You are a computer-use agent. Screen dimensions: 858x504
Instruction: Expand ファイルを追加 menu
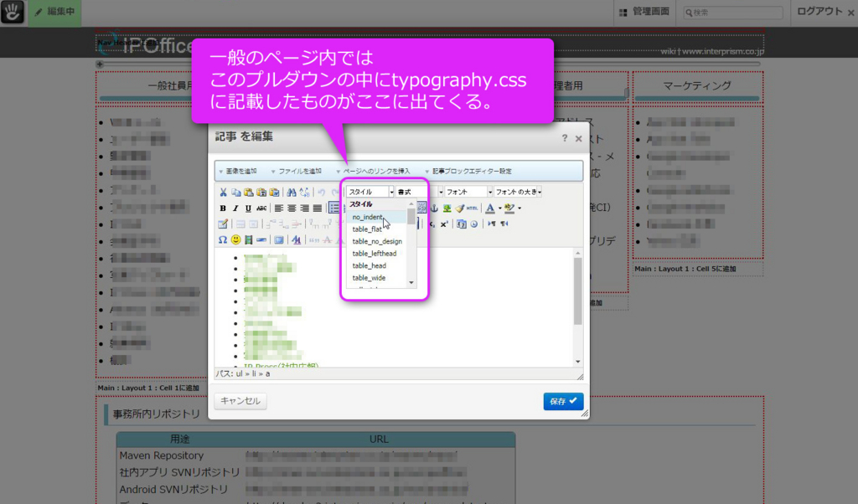tap(297, 171)
